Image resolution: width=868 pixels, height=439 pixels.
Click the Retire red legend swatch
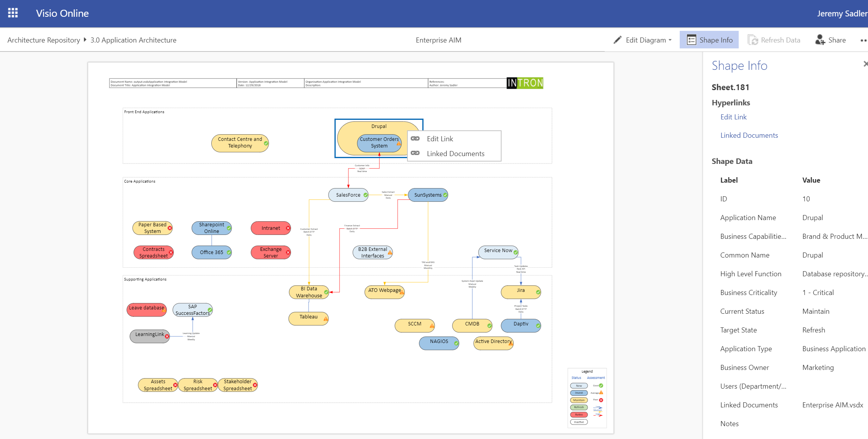pos(579,415)
